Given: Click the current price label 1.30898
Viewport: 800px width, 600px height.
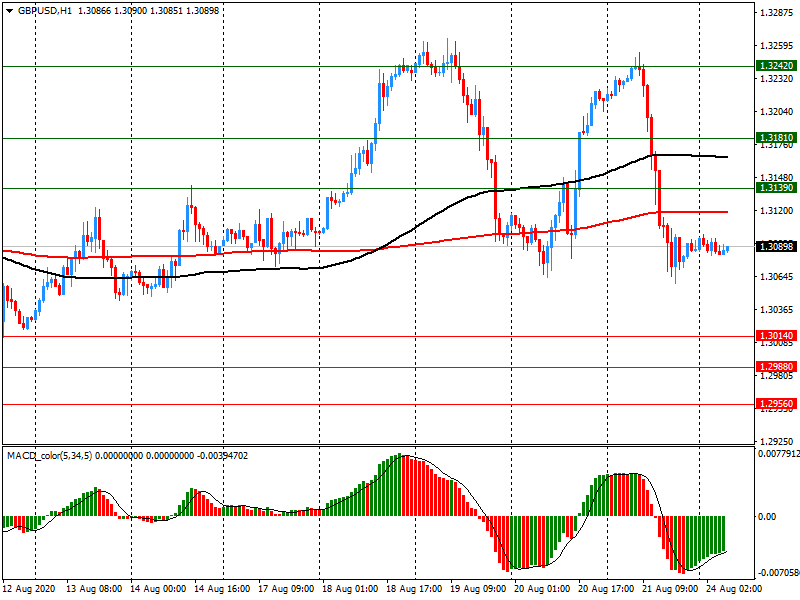Looking at the screenshot, I should (777, 247).
